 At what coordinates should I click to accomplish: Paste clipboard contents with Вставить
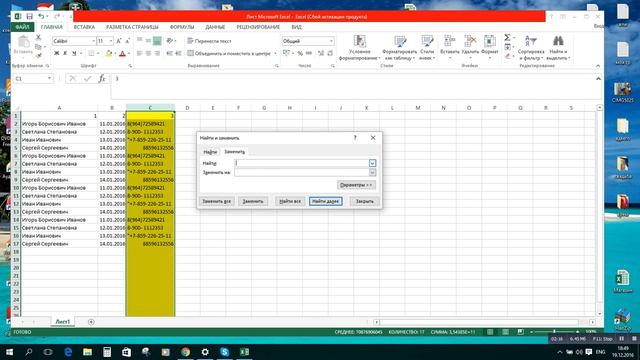(23, 45)
